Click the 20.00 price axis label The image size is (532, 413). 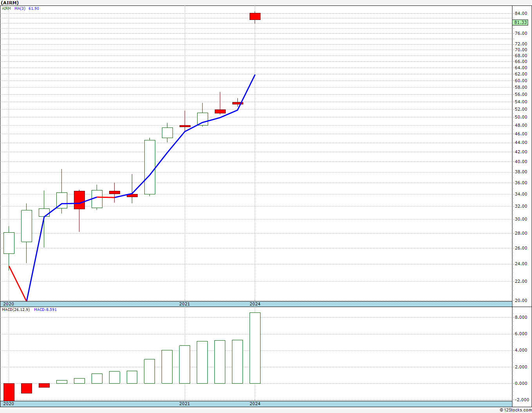click(x=521, y=301)
